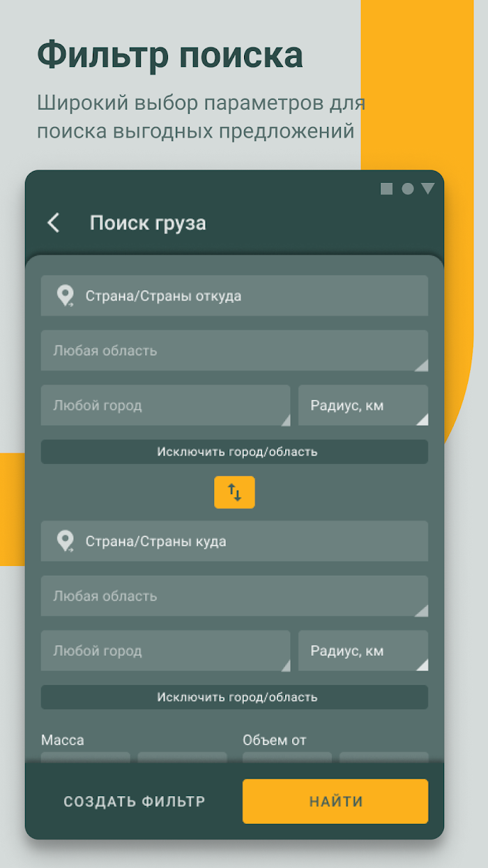Open the Страна/Страны куда field
The width and height of the screenshot is (488, 868).
click(234, 541)
